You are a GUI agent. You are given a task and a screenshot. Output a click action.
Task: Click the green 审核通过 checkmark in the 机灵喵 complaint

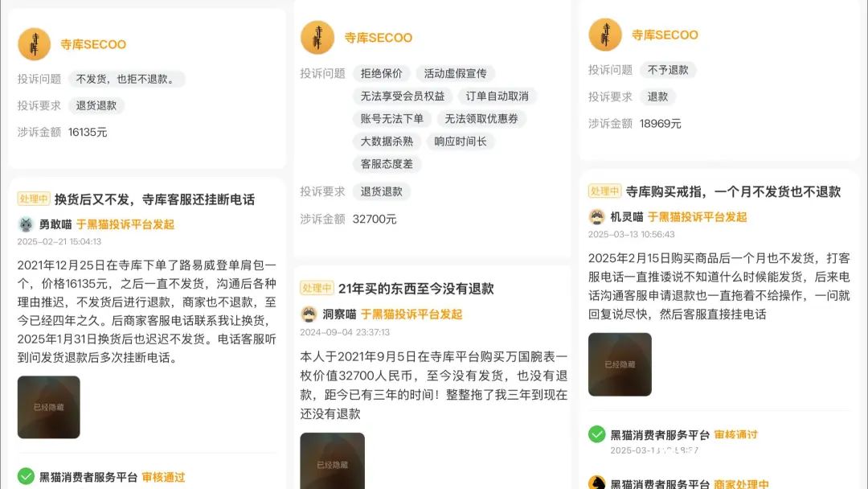(x=596, y=434)
